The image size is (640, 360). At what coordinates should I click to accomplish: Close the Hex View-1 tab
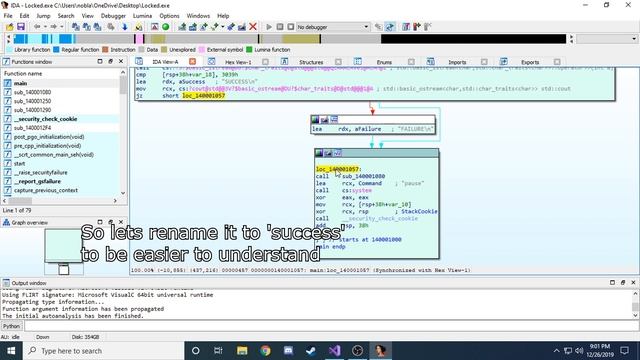(265, 62)
